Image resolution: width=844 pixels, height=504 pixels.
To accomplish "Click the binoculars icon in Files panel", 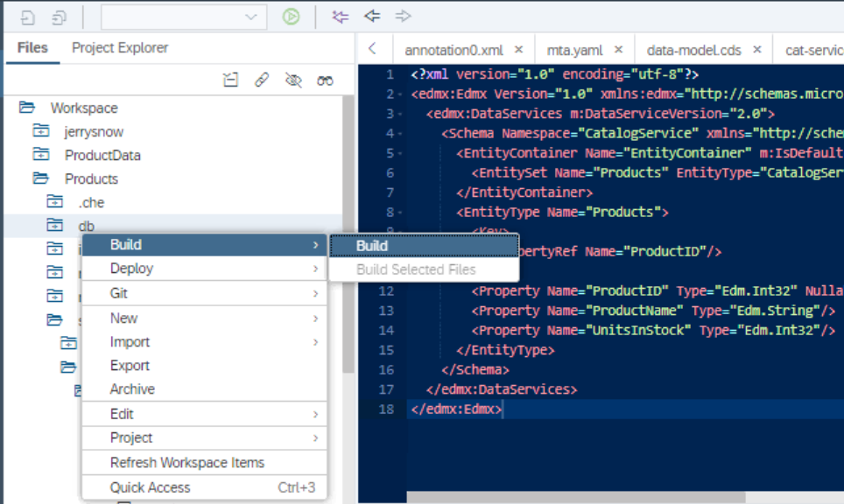I will coord(325,80).
